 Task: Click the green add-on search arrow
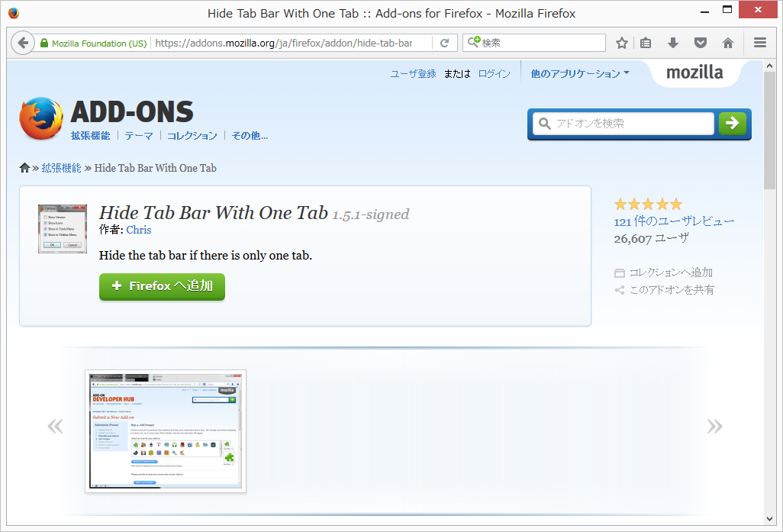(732, 123)
